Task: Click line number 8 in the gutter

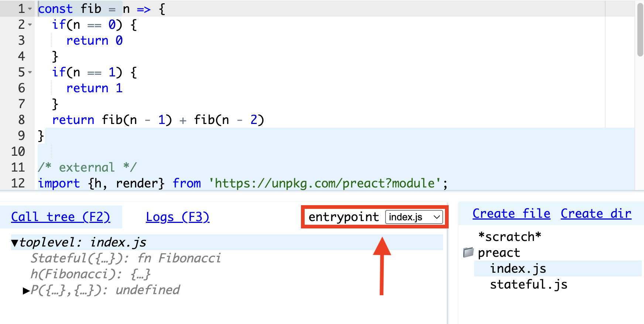Action: click(21, 120)
